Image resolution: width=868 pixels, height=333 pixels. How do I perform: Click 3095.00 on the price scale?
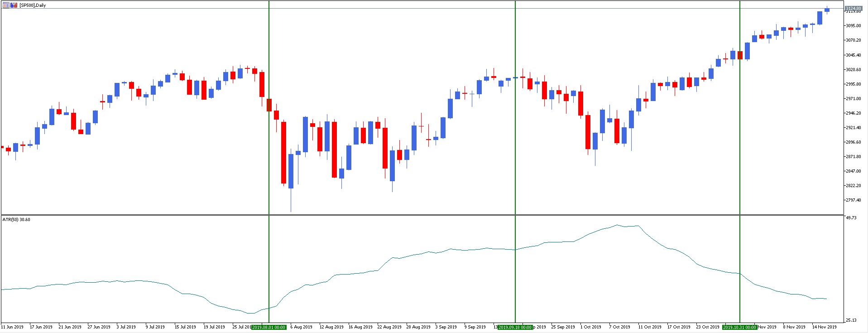(x=854, y=26)
